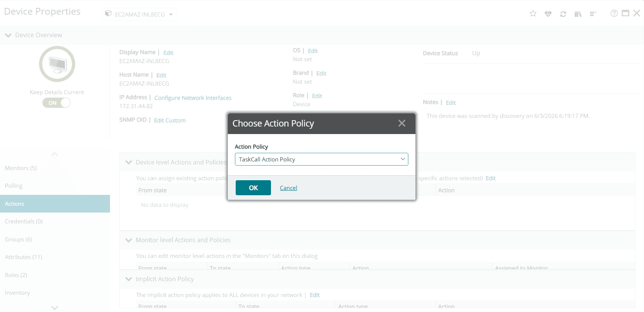Open the library books icon
Image resolution: width=644 pixels, height=312 pixels.
point(578,14)
